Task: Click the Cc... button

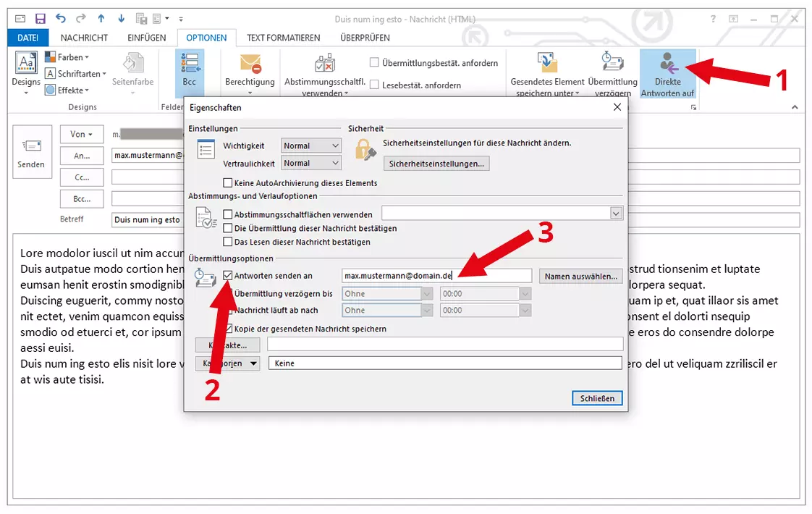Action: click(x=82, y=177)
